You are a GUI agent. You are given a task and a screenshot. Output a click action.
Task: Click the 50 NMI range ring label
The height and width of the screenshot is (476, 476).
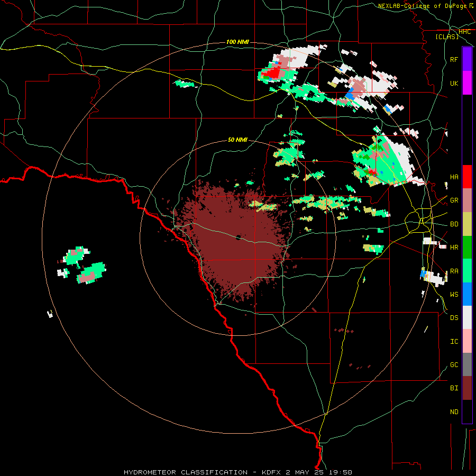point(237,140)
